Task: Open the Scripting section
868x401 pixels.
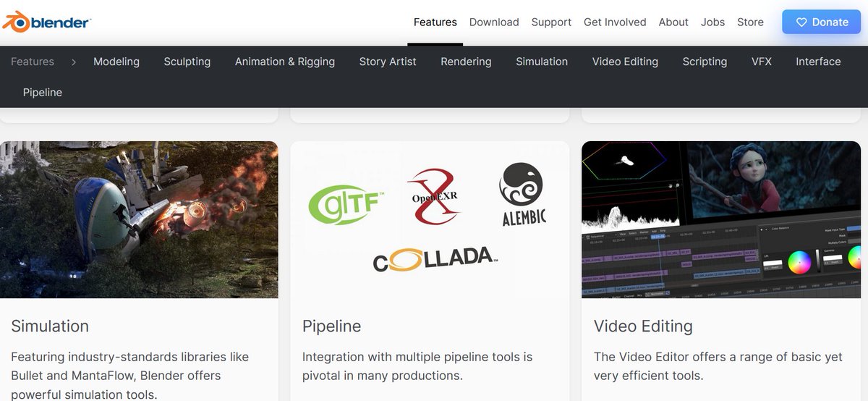Action: point(705,62)
